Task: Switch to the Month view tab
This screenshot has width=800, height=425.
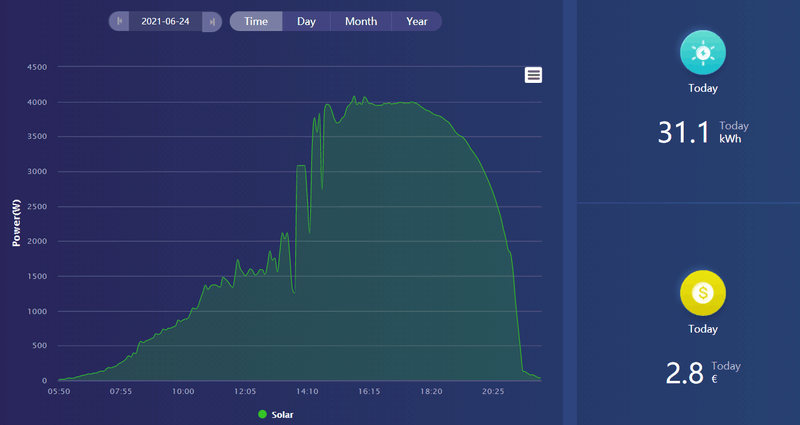Action: coord(361,21)
